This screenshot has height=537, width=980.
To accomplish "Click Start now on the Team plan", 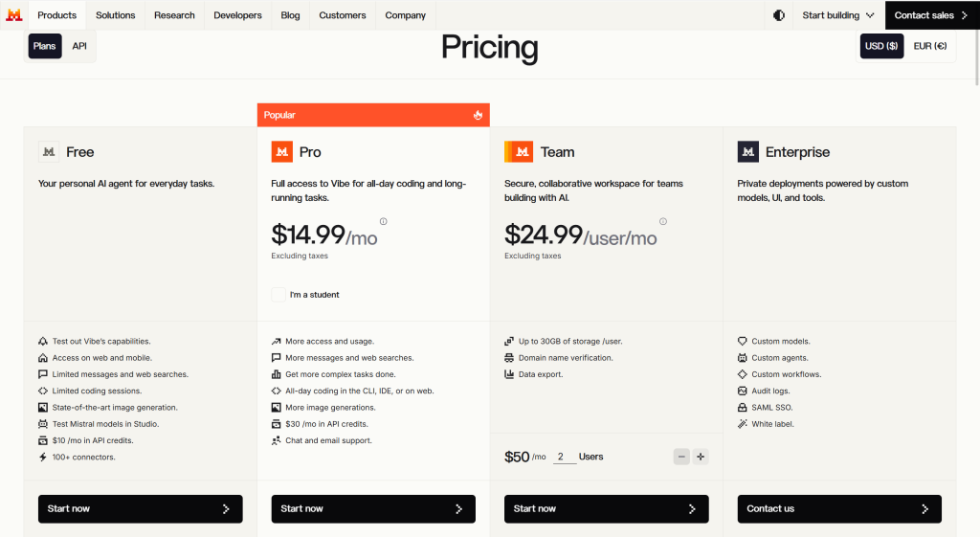I will point(606,509).
